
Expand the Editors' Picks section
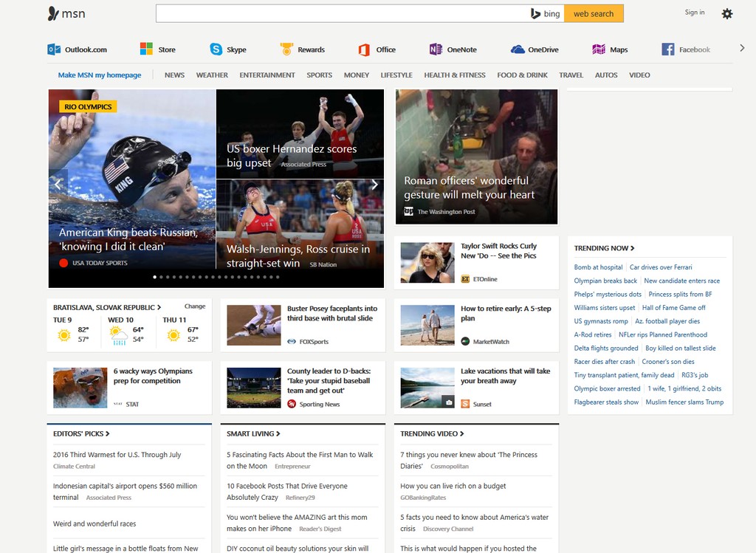(81, 433)
